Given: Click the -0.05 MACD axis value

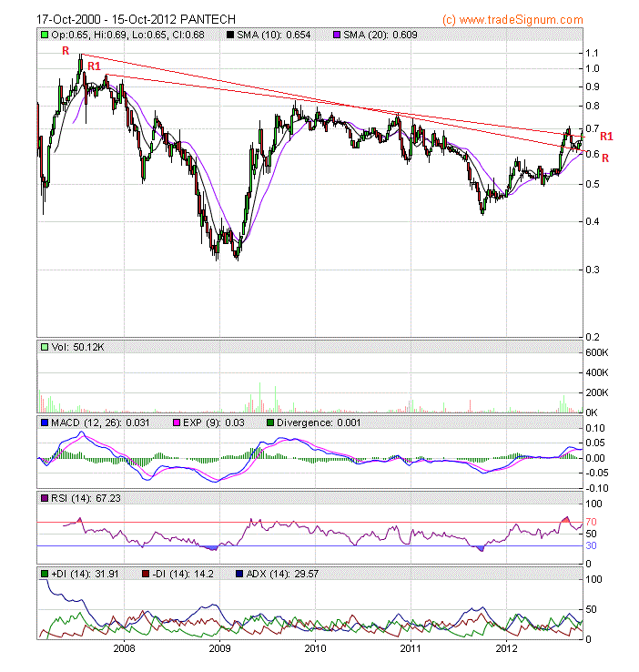Looking at the screenshot, I should (596, 473).
